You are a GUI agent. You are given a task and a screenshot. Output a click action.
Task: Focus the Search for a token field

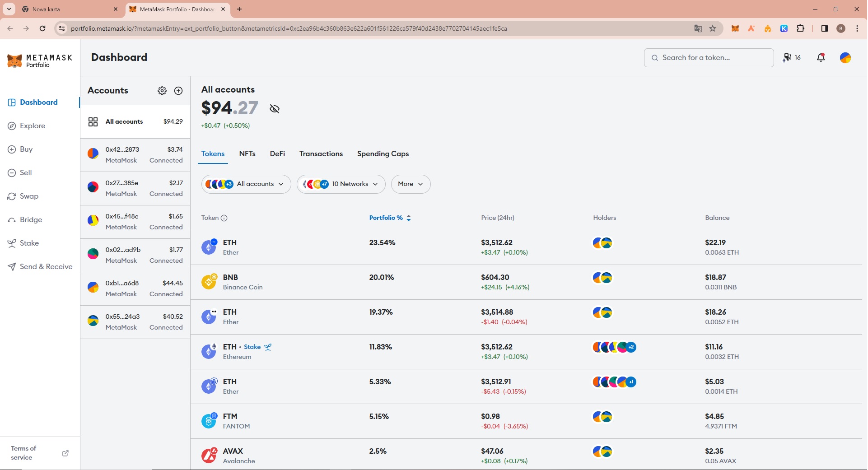click(709, 58)
